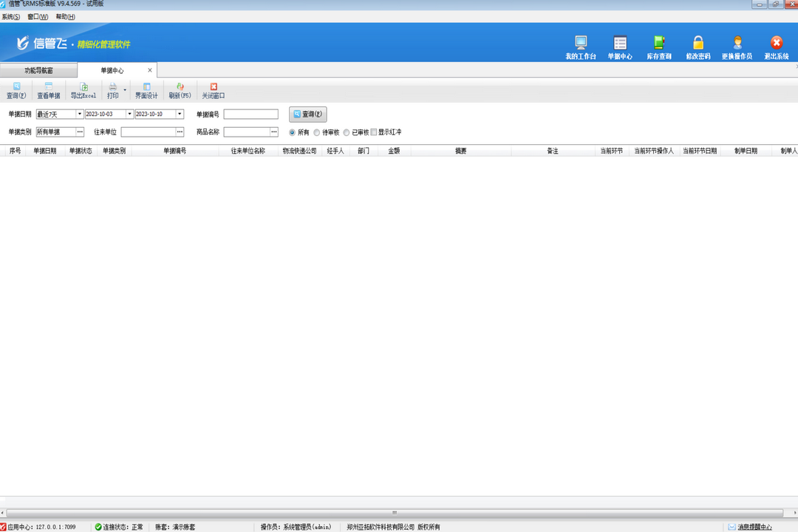
Task: Open the 系统(S) menu
Action: tap(11, 16)
